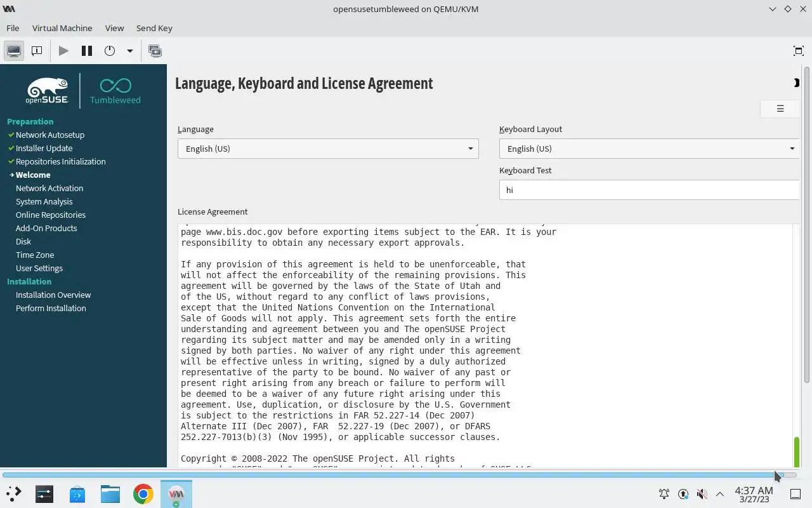Screen dimensions: 812x508
Task: Expand the Keyboard Layout dropdown
Action: pos(649,149)
